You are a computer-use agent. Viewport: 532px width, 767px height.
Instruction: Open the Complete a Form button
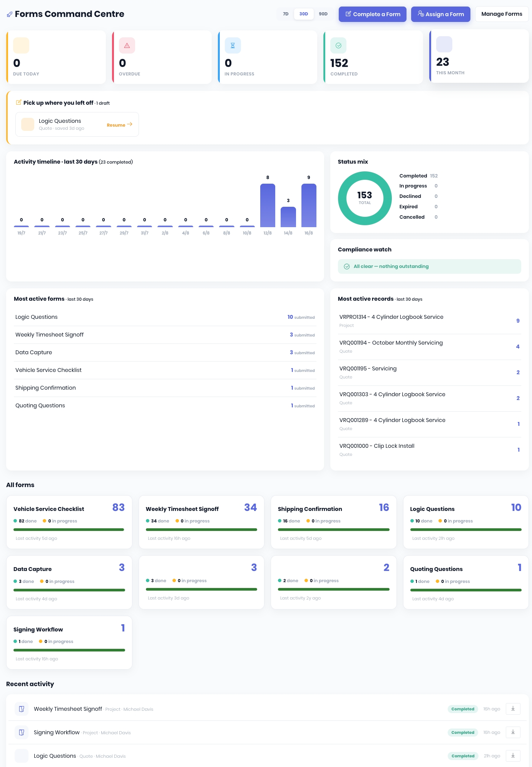pos(373,14)
